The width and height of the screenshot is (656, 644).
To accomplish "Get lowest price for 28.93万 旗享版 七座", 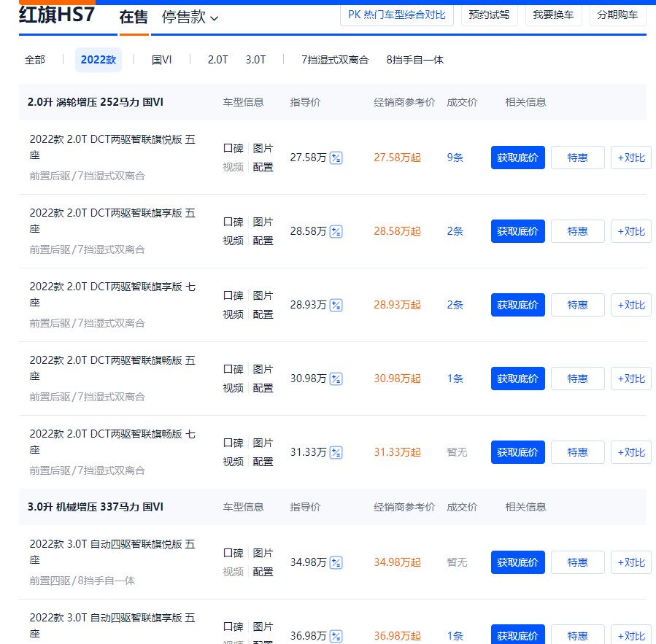I will coord(517,305).
